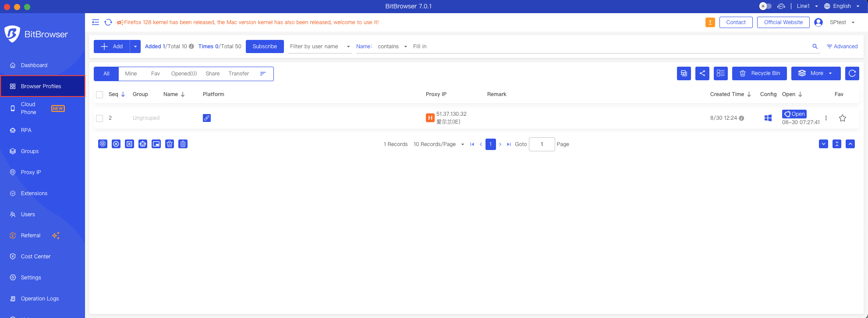Expand the SPtest account dropdown arrow

click(853, 22)
